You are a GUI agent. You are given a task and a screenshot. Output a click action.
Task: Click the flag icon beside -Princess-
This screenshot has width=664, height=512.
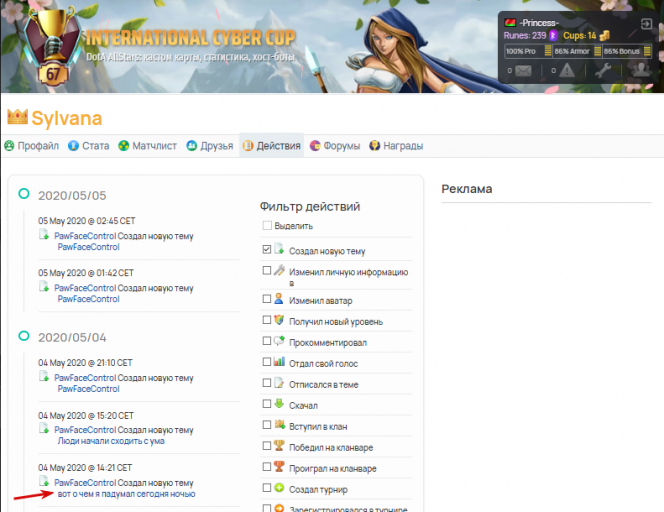510,23
